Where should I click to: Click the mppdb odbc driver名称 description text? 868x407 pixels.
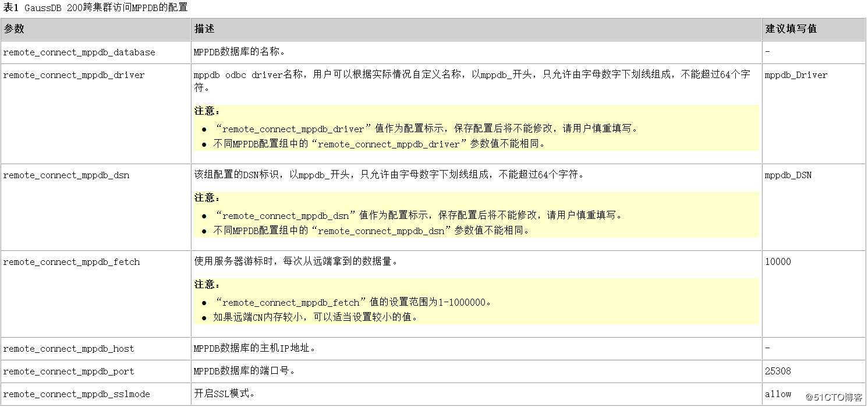click(x=472, y=81)
